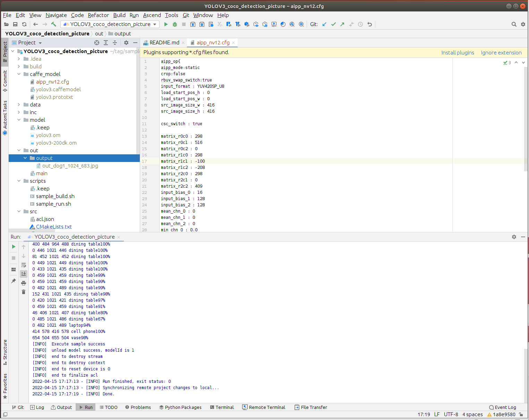Toggle soft-wrap in Run console
Screen dimensions: 529x420
click(24, 265)
